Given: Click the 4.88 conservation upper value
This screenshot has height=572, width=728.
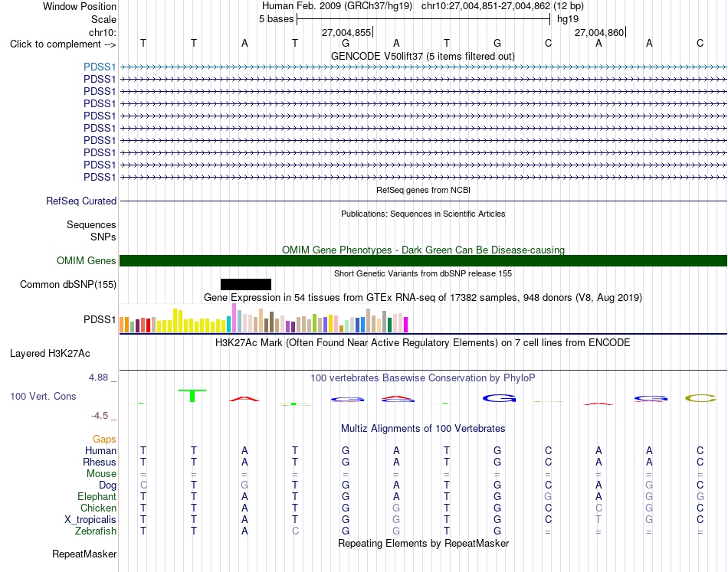Looking at the screenshot, I should 98,378.
